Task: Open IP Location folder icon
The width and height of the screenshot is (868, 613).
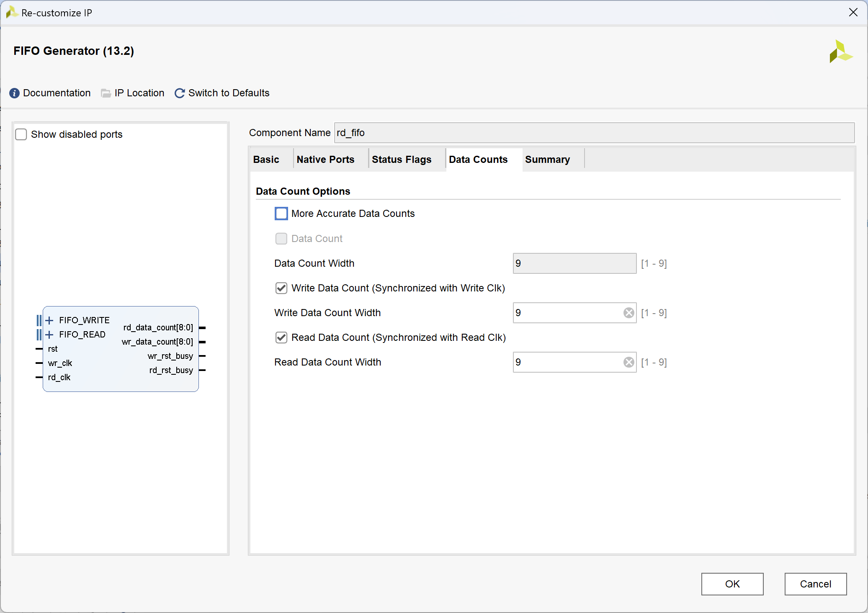Action: [x=106, y=93]
